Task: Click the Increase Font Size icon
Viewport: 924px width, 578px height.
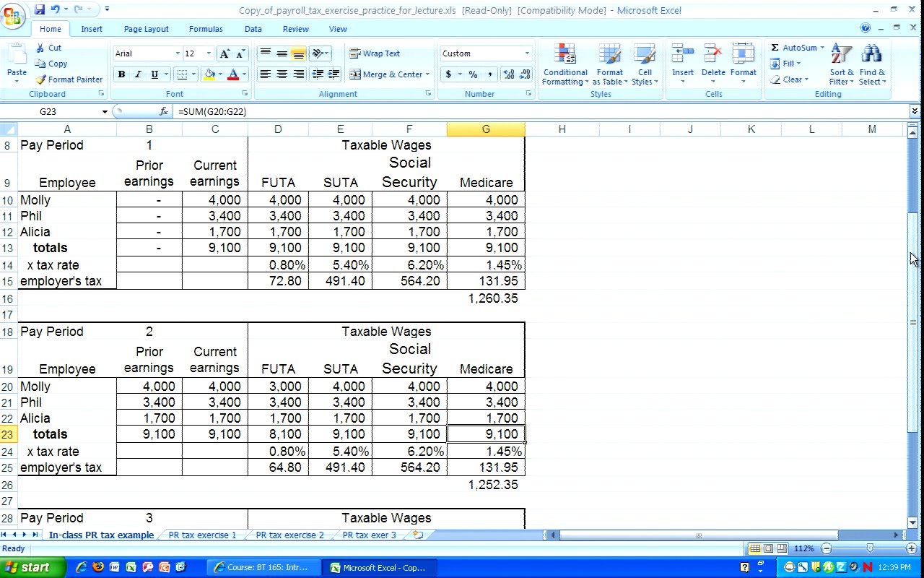Action: pyautogui.click(x=225, y=54)
